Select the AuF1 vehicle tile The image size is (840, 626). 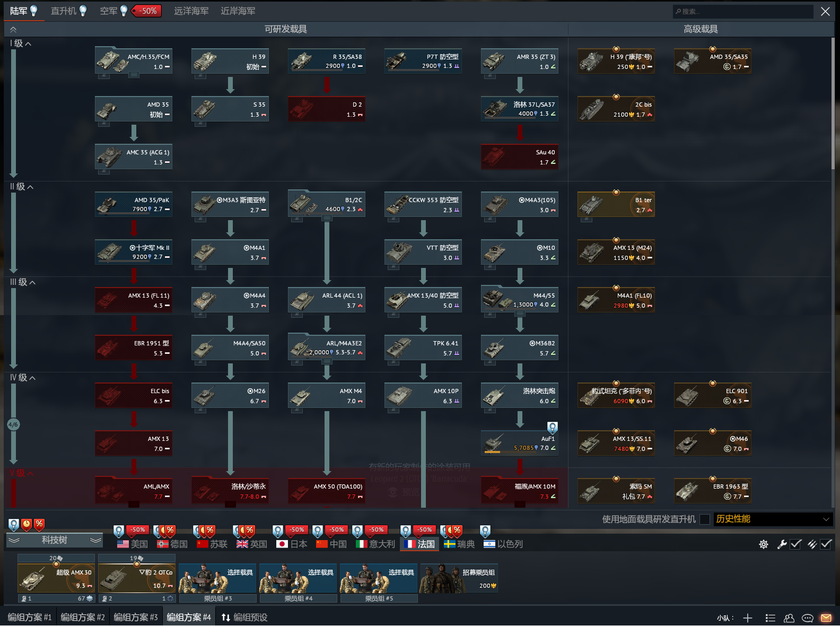click(520, 443)
